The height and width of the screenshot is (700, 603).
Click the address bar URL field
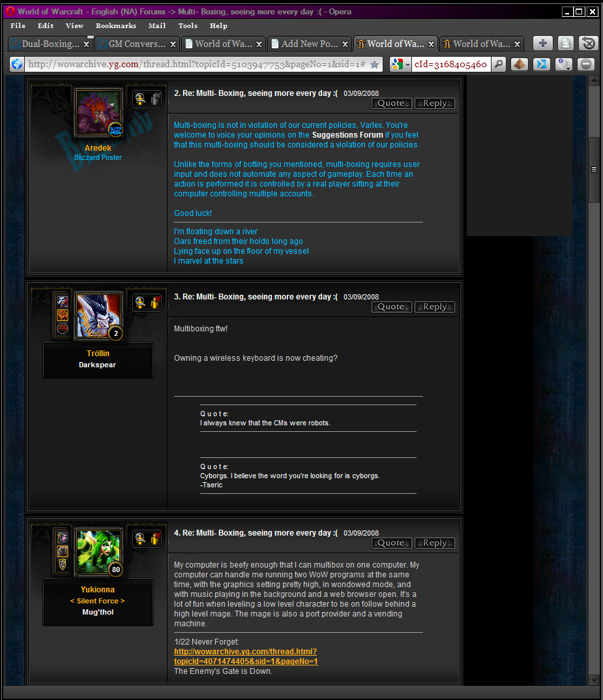197,65
